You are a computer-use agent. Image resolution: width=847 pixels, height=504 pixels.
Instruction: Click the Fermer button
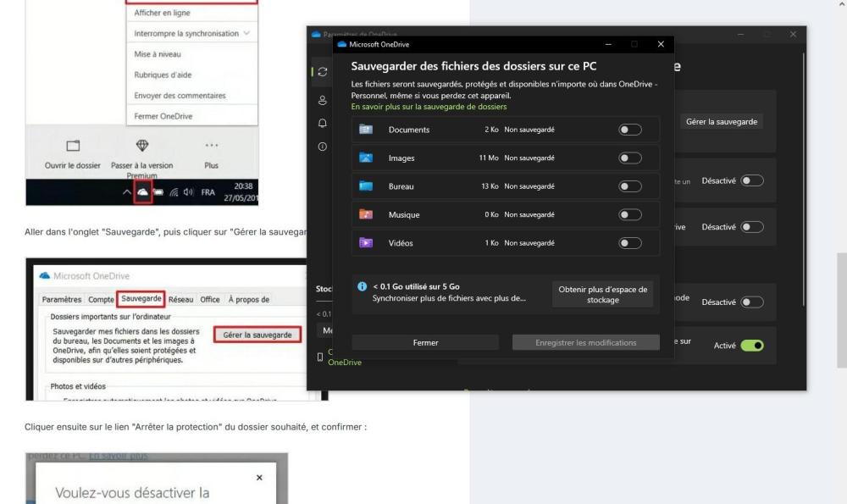coord(425,342)
